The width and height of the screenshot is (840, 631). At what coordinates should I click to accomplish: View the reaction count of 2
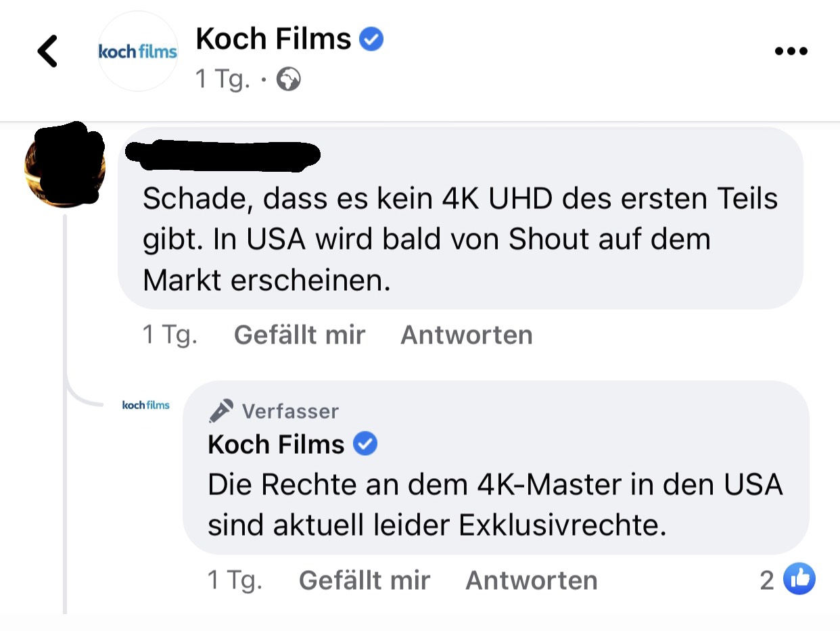(767, 580)
